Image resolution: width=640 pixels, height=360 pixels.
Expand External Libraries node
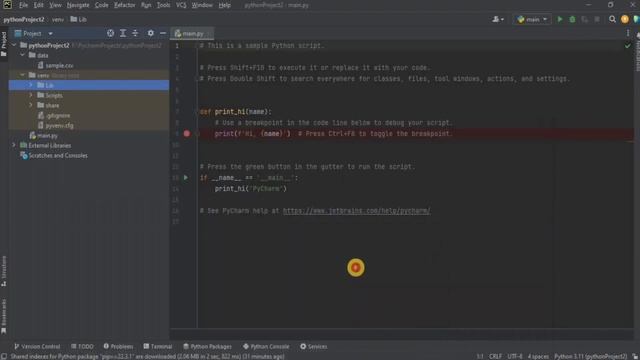(14, 145)
